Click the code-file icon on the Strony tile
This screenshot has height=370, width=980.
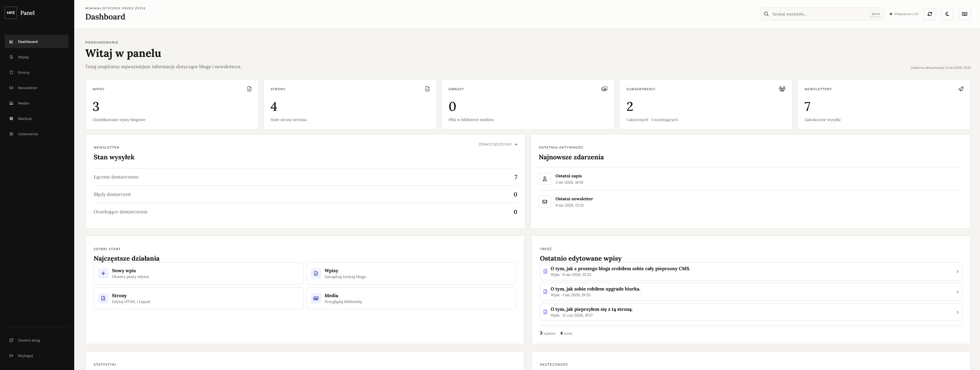(x=103, y=298)
